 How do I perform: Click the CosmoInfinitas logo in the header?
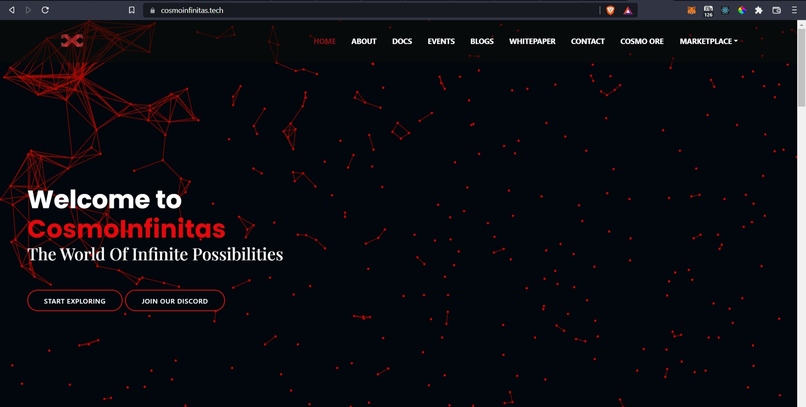click(x=72, y=41)
